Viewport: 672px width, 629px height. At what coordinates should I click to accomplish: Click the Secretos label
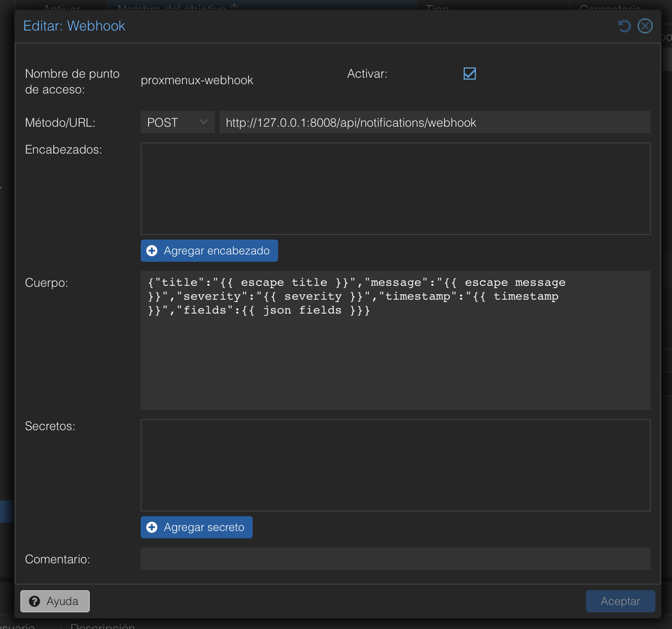pos(50,426)
